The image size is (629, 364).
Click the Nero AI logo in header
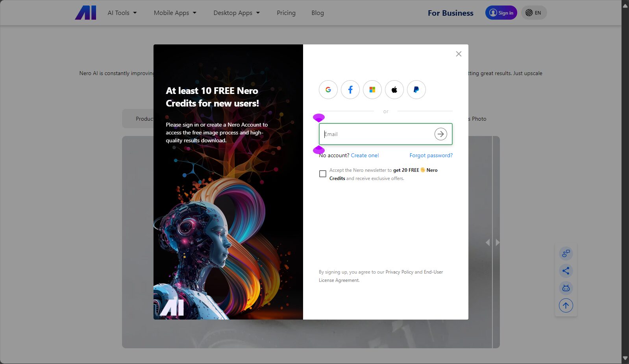tap(85, 13)
